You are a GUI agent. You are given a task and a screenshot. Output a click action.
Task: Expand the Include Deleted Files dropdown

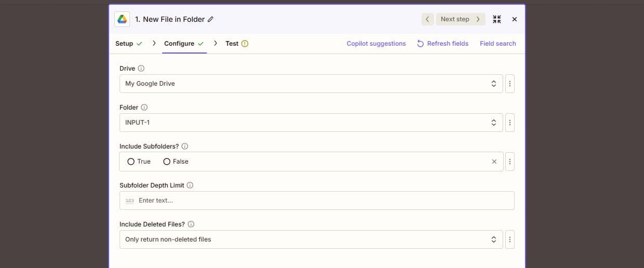[311, 239]
